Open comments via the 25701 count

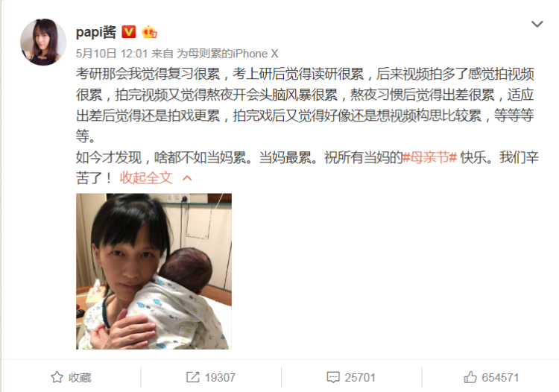(360, 377)
